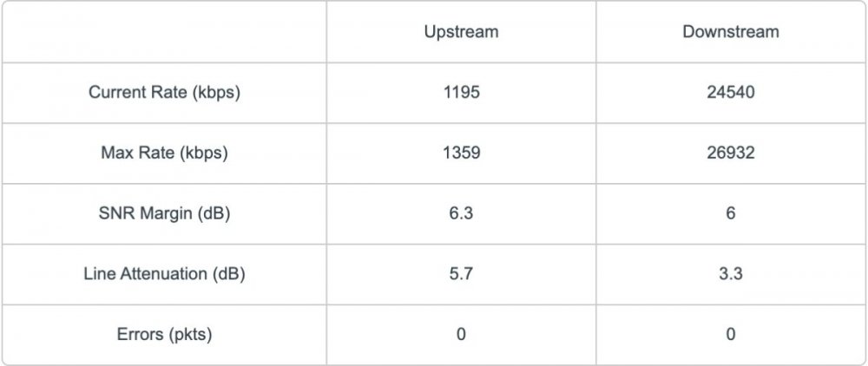Click the empty top-left header cell
This screenshot has height=366, width=868.
tap(164, 32)
